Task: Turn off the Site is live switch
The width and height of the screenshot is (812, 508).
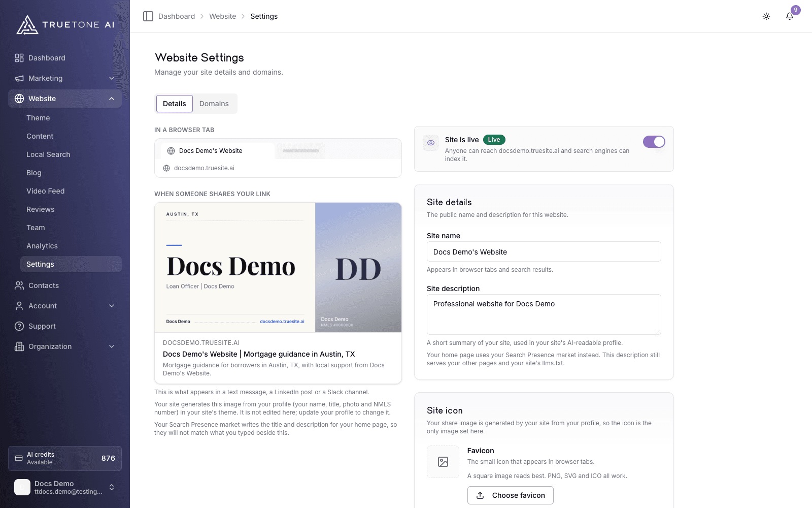Action: point(654,142)
